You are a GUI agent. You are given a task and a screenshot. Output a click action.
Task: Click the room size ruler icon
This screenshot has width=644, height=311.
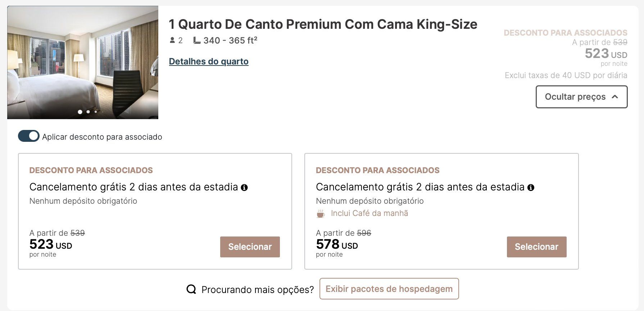[197, 40]
